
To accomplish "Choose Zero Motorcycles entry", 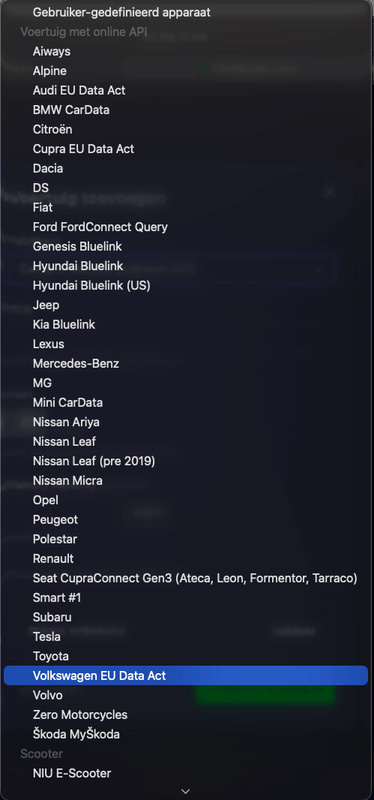I will pyautogui.click(x=186, y=714).
